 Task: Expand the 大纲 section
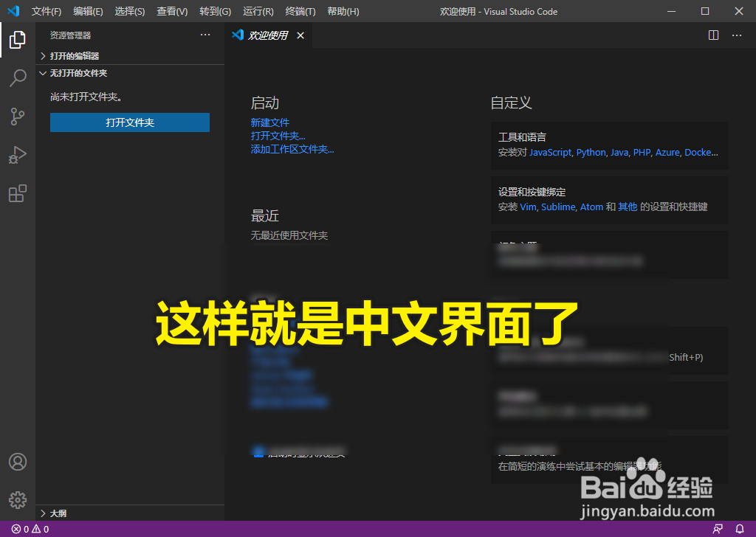[130, 513]
